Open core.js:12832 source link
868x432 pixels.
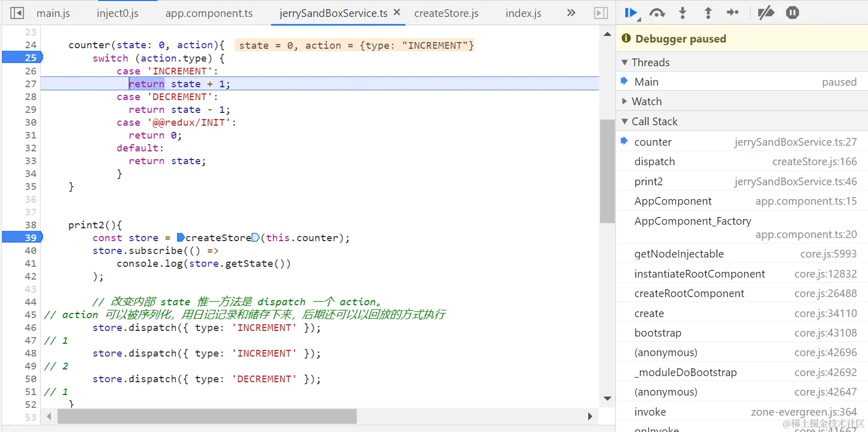point(825,274)
